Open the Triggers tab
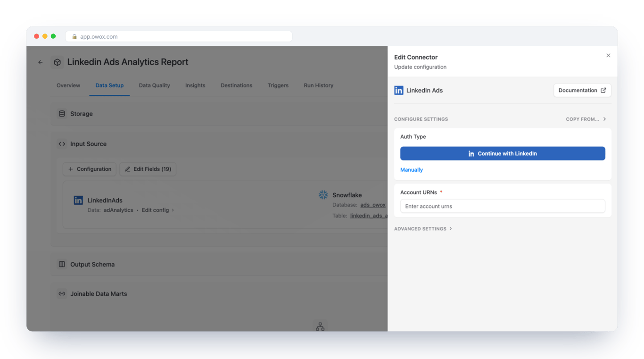 (278, 85)
